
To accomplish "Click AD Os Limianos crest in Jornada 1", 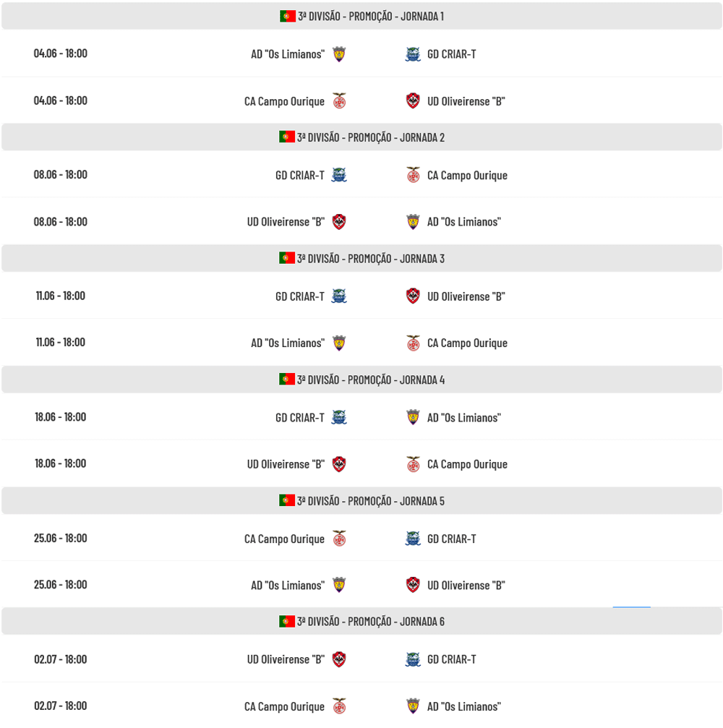I will (339, 54).
